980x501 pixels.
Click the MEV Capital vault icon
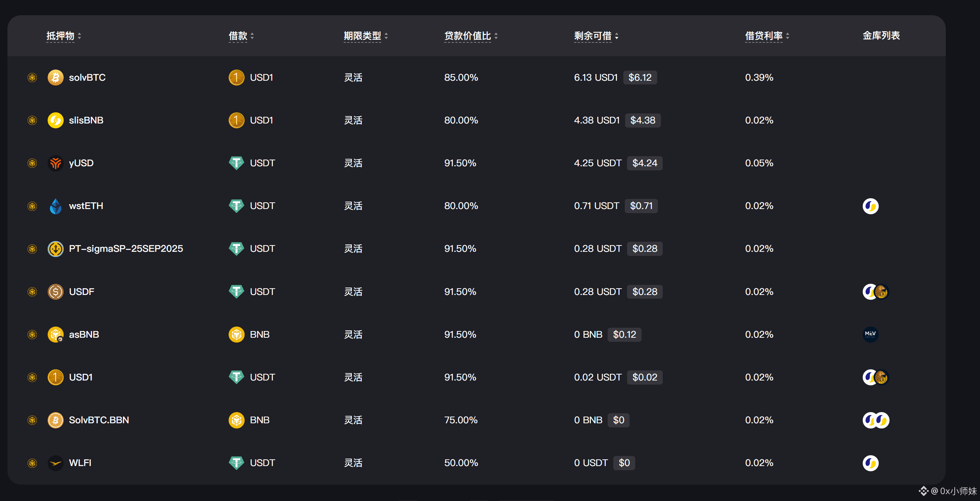(870, 334)
